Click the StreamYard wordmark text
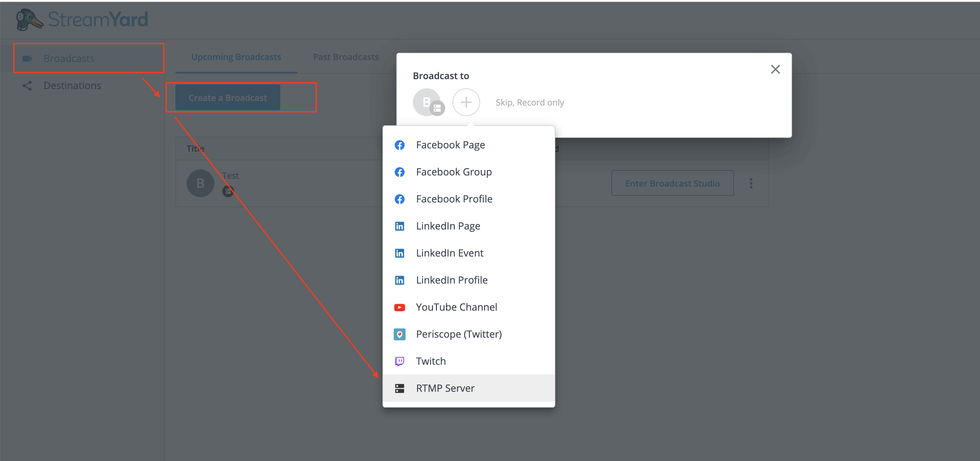The image size is (980, 461). [98, 19]
